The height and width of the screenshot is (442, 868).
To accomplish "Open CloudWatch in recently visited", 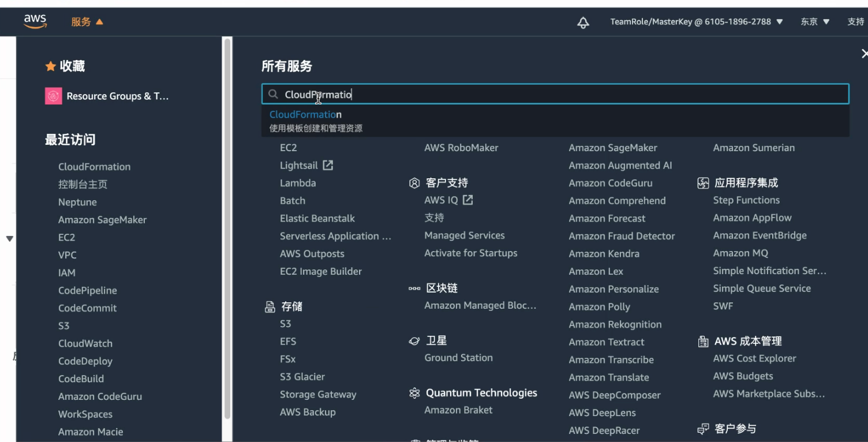I will point(85,343).
